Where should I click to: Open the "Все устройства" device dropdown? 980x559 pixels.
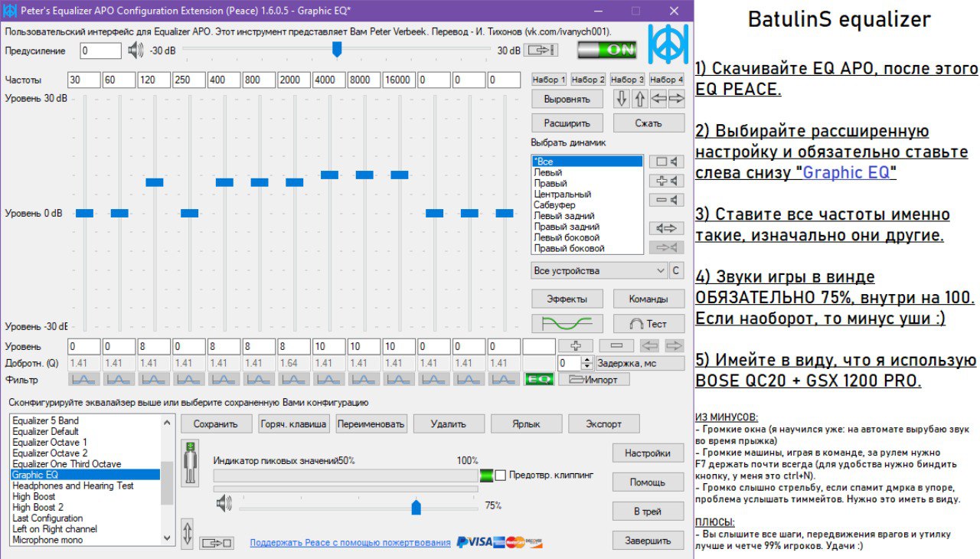click(599, 270)
